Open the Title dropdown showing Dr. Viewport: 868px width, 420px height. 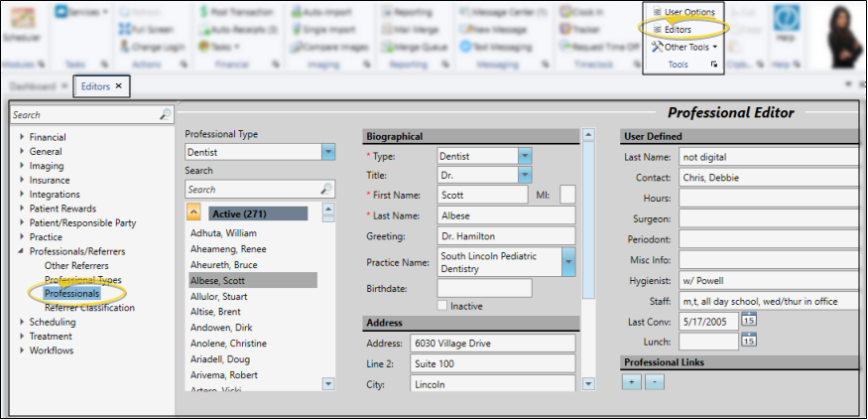click(525, 175)
